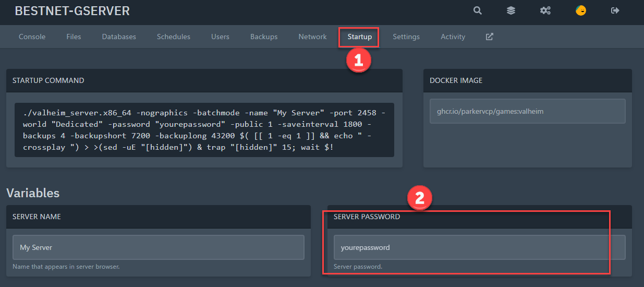Open the Databases tab
Image resolution: width=644 pixels, height=287 pixels.
[119, 37]
